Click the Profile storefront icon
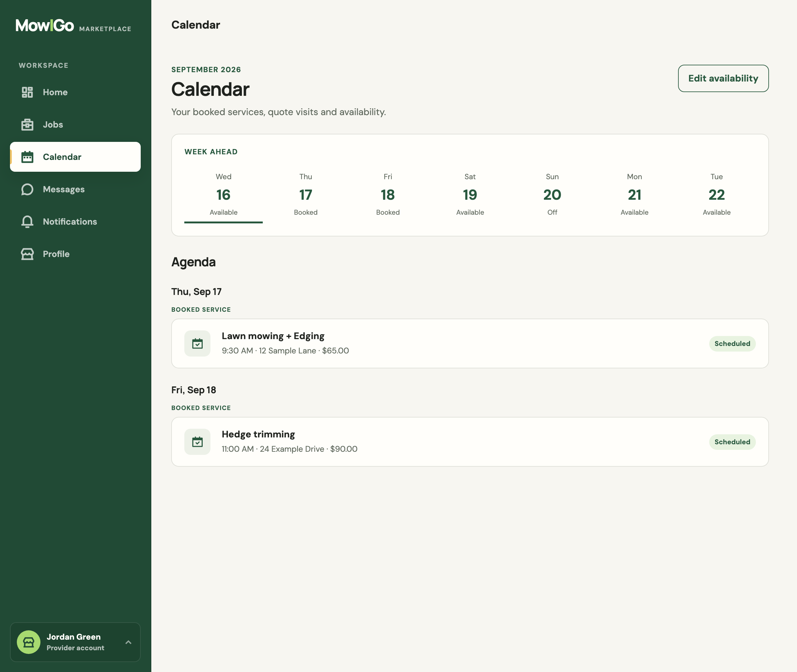Viewport: 797px width, 672px height. tap(27, 254)
